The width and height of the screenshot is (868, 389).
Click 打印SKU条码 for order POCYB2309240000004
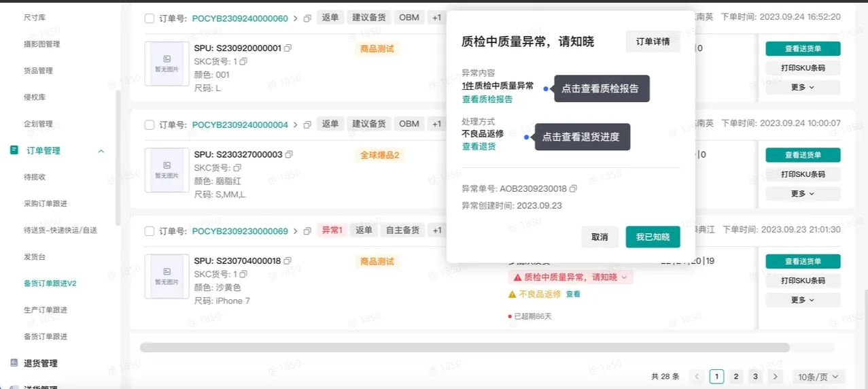coord(803,174)
